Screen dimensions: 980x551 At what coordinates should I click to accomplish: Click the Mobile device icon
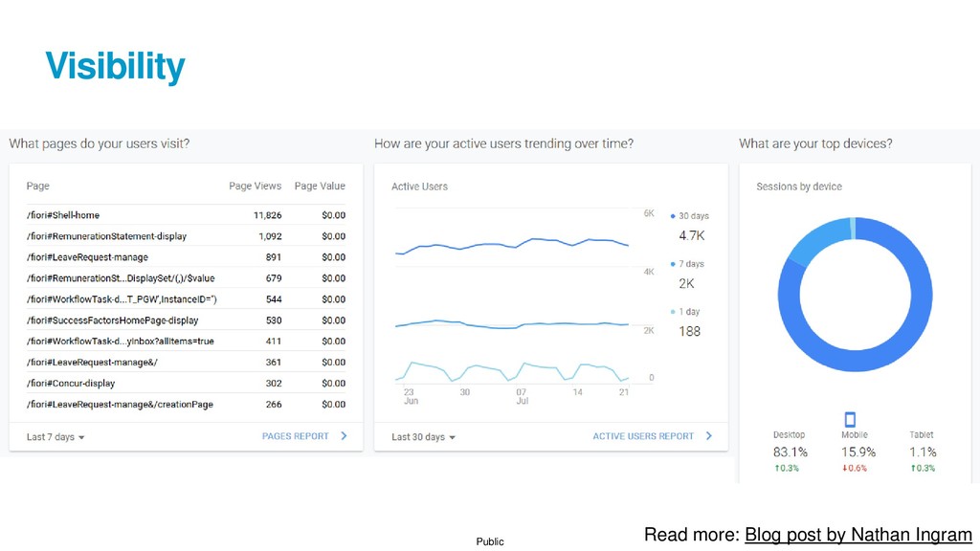(x=850, y=419)
